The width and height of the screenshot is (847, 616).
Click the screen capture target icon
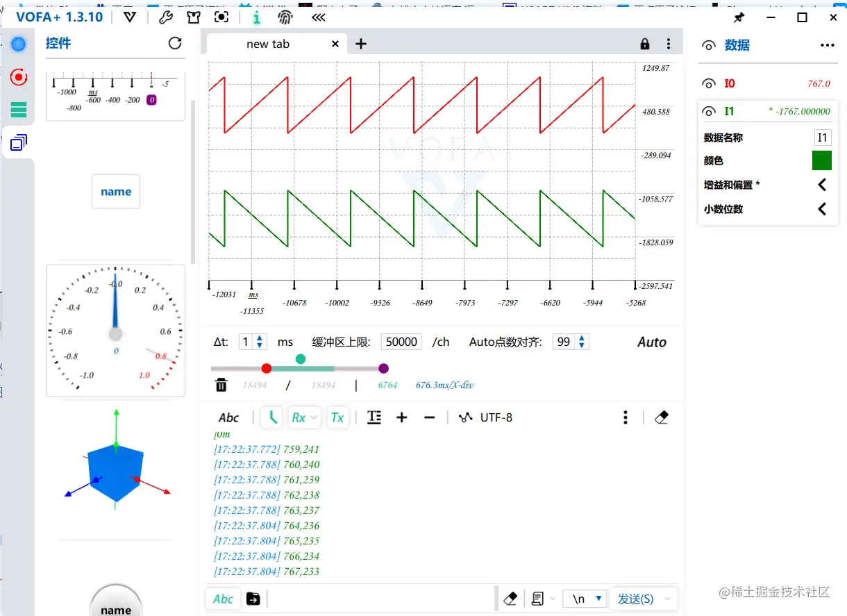click(221, 17)
